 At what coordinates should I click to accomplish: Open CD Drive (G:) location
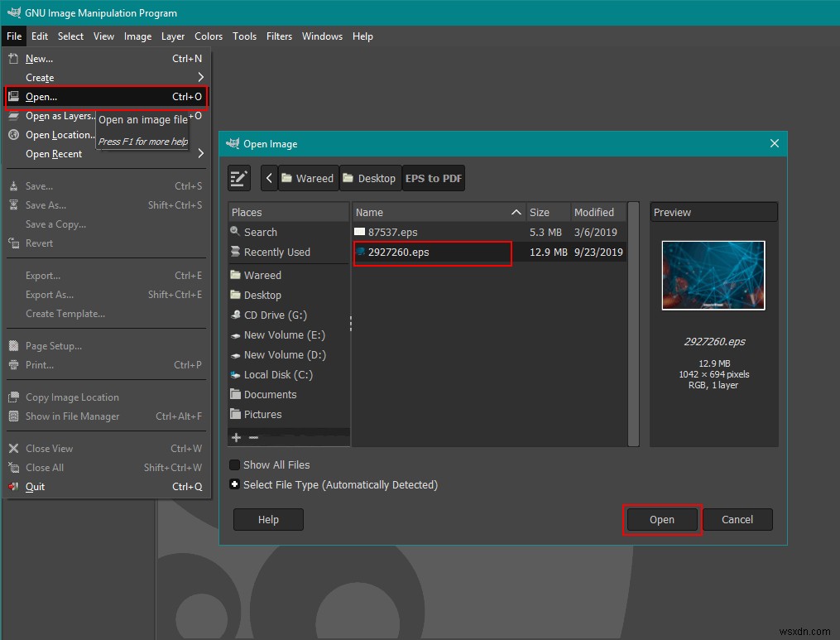(275, 315)
